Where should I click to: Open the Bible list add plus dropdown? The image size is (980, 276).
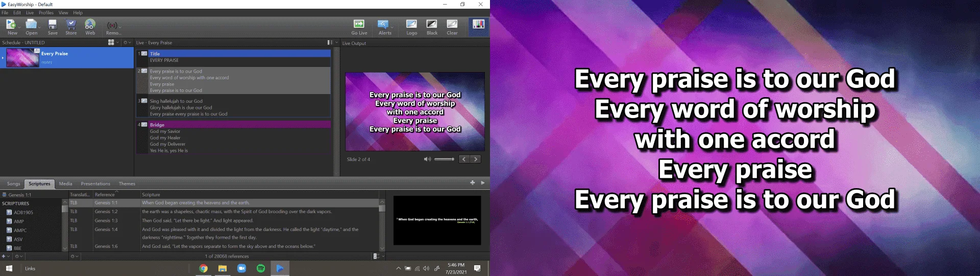tap(5, 256)
